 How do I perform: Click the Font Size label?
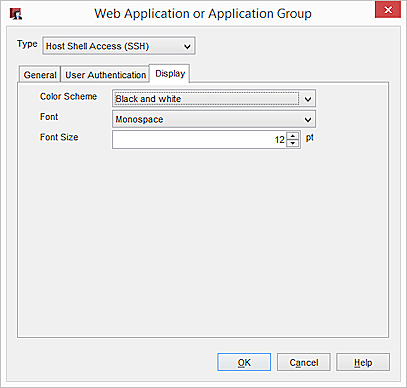pyautogui.click(x=59, y=137)
